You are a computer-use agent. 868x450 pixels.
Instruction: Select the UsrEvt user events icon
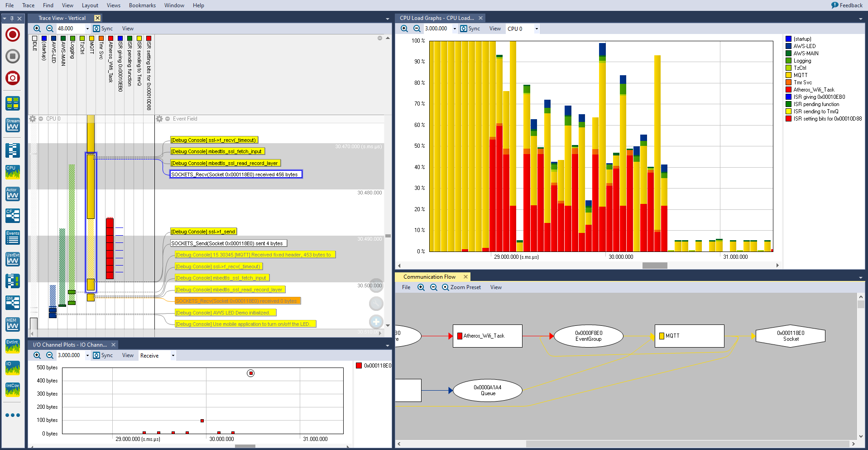(12, 259)
